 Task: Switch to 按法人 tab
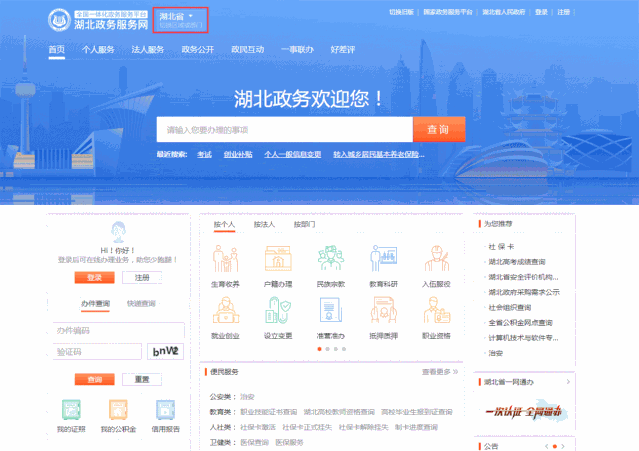pos(264,225)
